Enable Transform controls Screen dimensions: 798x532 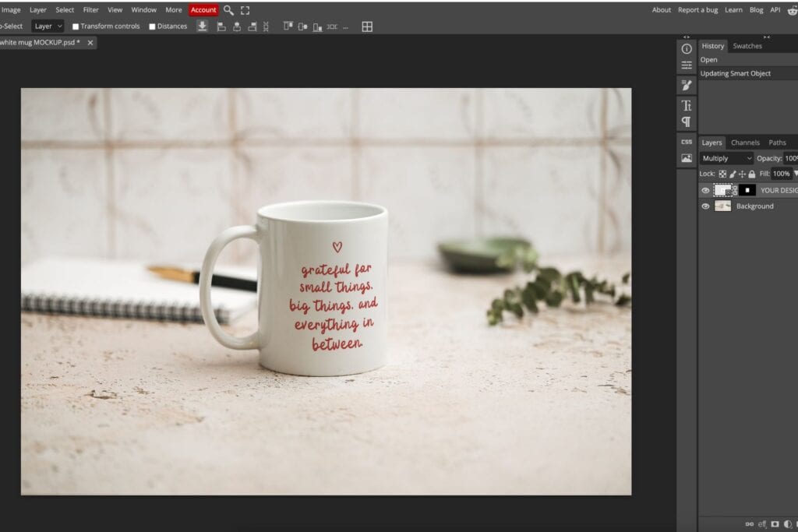pyautogui.click(x=74, y=26)
